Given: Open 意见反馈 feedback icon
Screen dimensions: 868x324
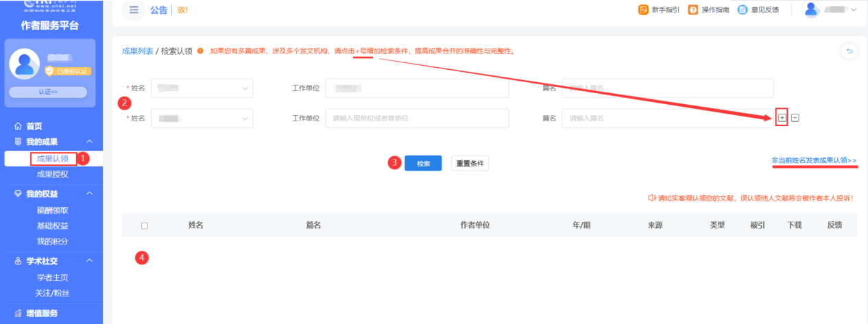Looking at the screenshot, I should [743, 10].
